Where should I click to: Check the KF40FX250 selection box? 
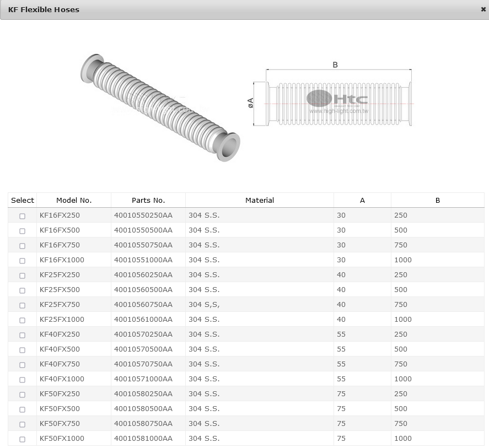[22, 335]
